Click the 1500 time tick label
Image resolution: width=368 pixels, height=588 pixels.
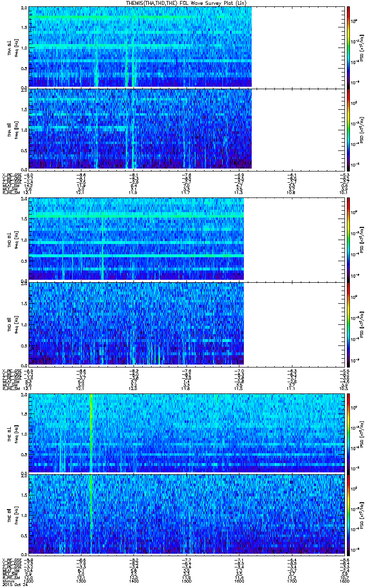[186, 582]
